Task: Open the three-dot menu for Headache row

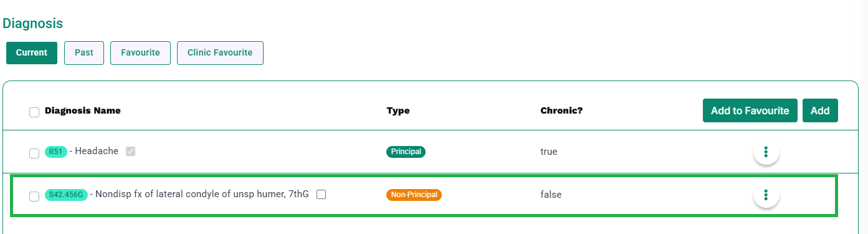Action: [x=766, y=152]
